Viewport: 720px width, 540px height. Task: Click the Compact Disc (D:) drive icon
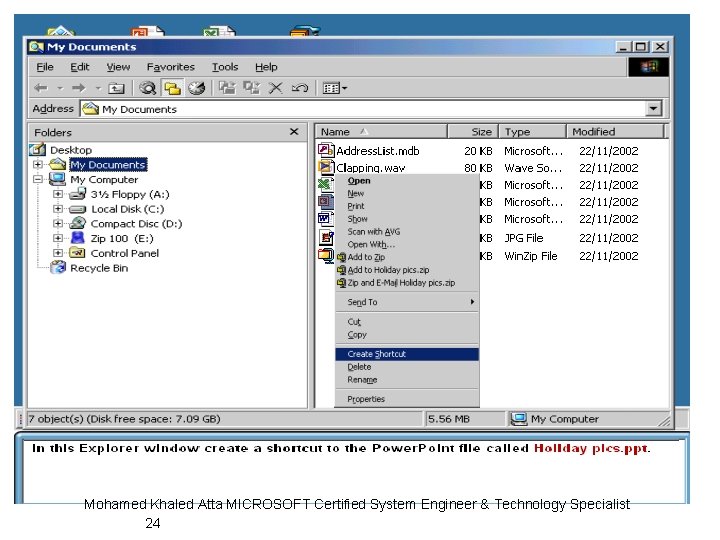(78, 223)
